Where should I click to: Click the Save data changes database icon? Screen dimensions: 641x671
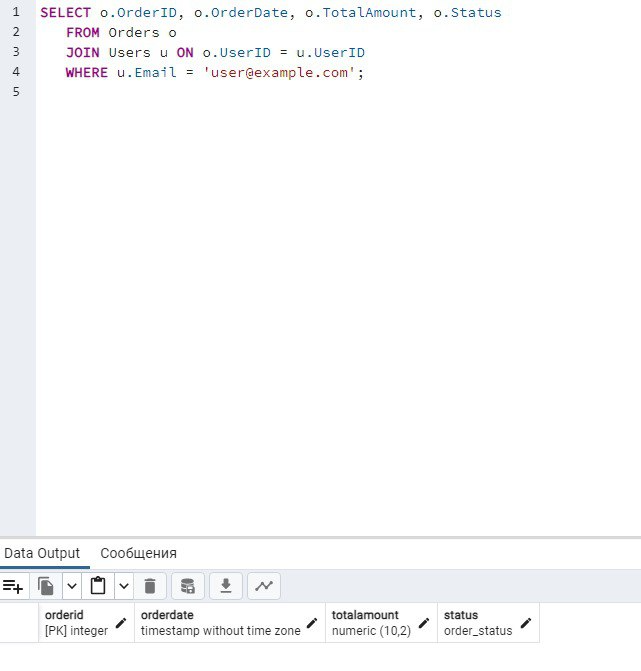tap(187, 586)
